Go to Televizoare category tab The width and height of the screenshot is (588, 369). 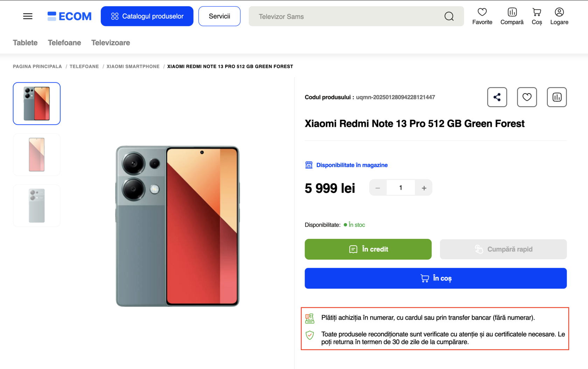[111, 43]
